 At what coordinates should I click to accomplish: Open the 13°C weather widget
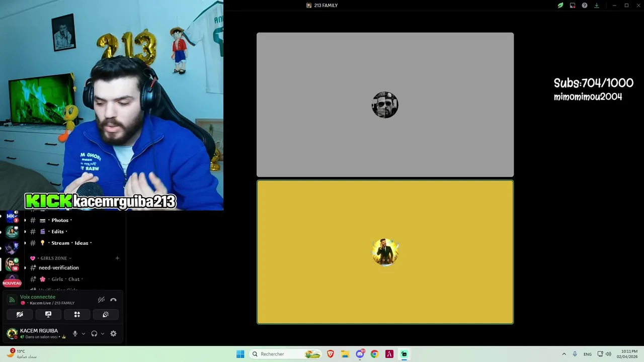[x=22, y=354]
